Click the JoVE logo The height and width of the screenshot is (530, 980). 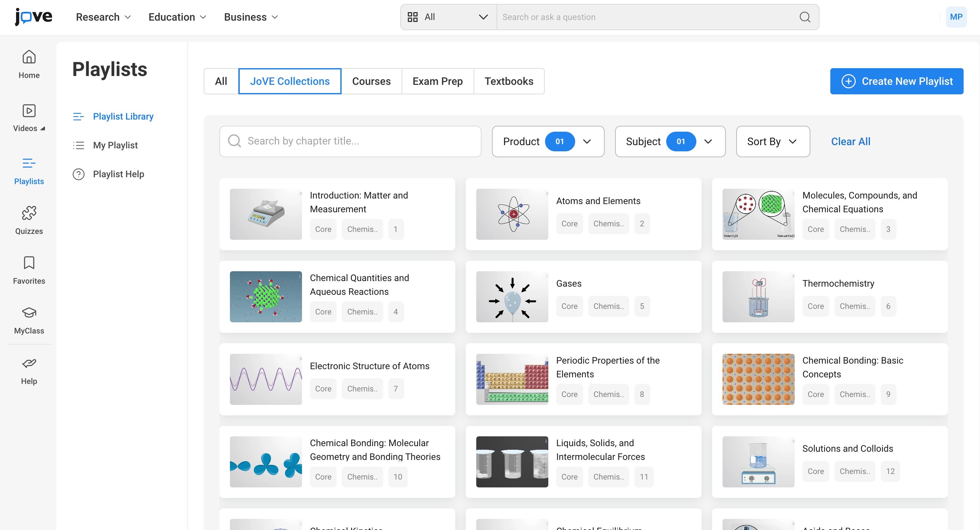[33, 16]
